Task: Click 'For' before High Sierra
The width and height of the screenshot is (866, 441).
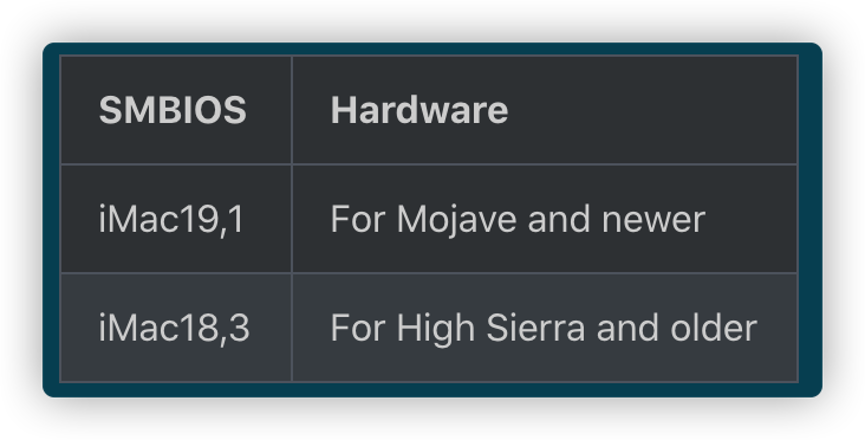Action: click(357, 327)
